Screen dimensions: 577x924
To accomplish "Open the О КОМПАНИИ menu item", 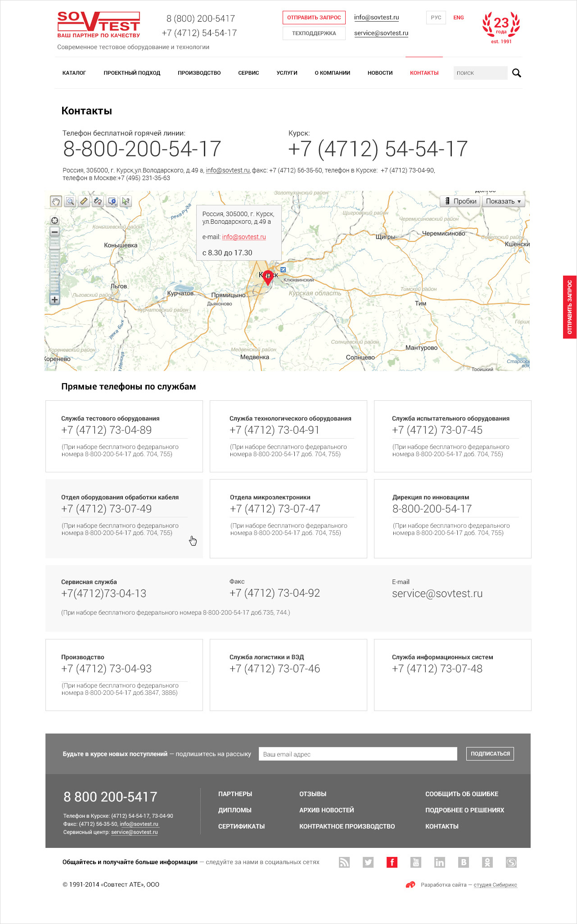I will pyautogui.click(x=332, y=73).
